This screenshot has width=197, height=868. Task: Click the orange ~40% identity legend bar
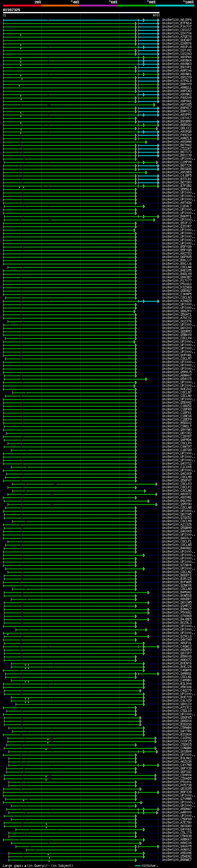60,6
